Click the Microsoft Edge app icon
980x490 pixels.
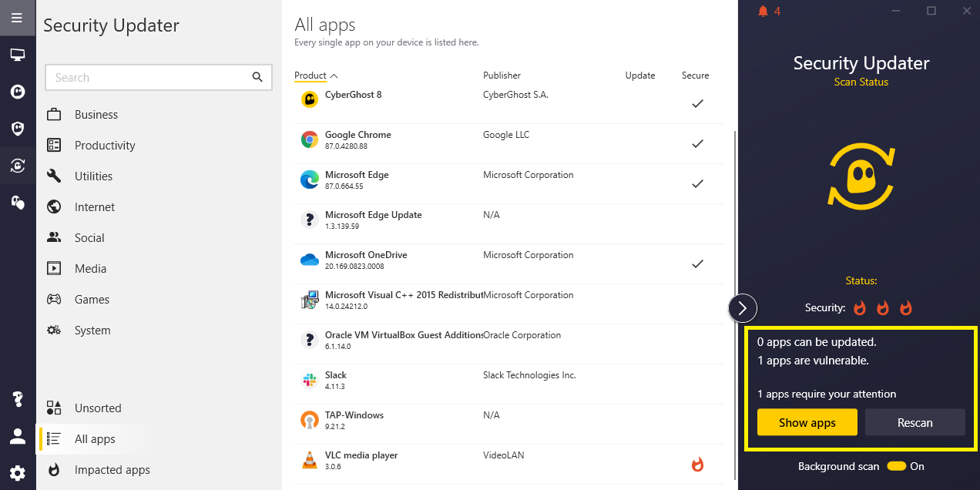[x=309, y=180]
